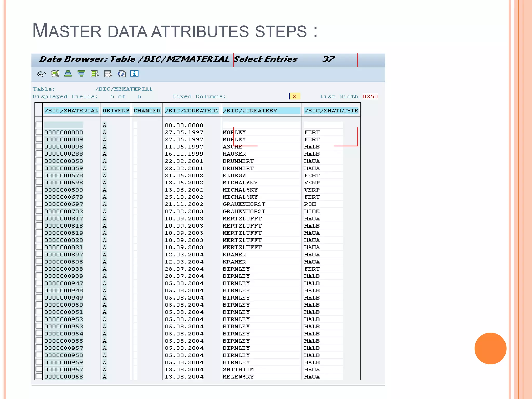
Task: Click the Select All rows icon
Action: pyautogui.click(x=95, y=74)
